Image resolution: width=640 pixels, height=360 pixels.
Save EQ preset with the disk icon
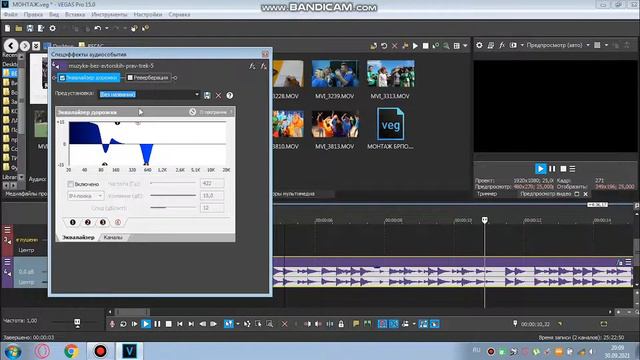[x=207, y=95]
